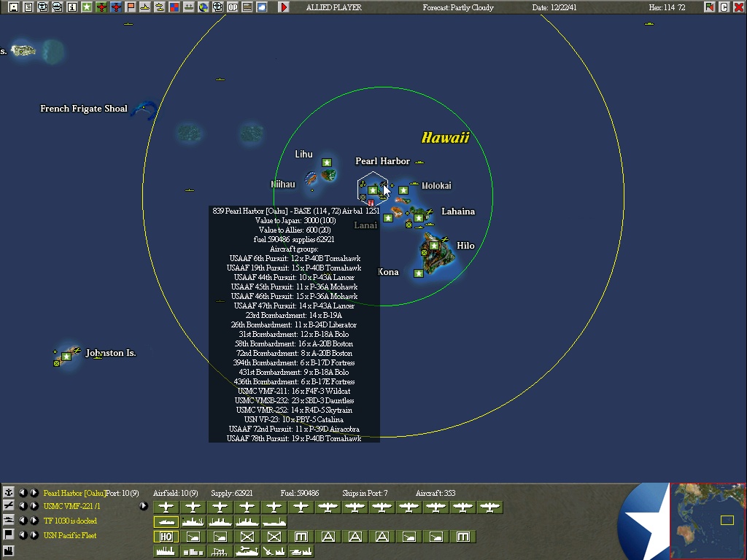Click 'French Frigate Shoal' map label

coord(84,109)
